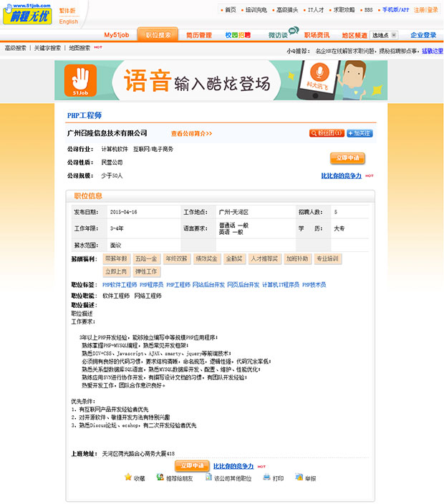This screenshot has width=444, height=504.
Task: Select the 职位搜索 tab
Action: click(x=158, y=34)
